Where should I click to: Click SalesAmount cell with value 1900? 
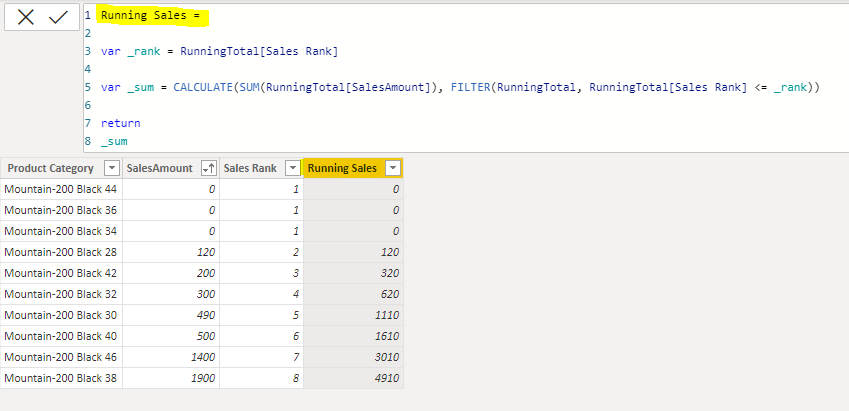(x=171, y=378)
